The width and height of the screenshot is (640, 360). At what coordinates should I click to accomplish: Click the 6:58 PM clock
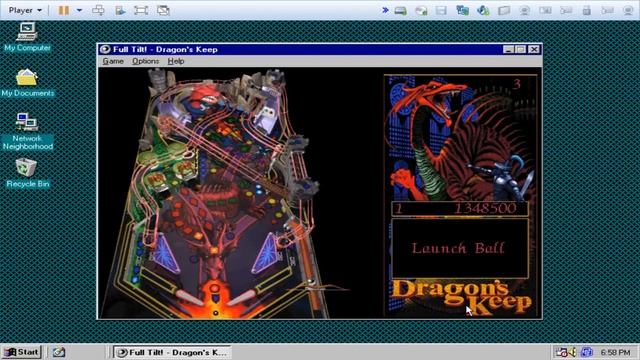point(615,352)
